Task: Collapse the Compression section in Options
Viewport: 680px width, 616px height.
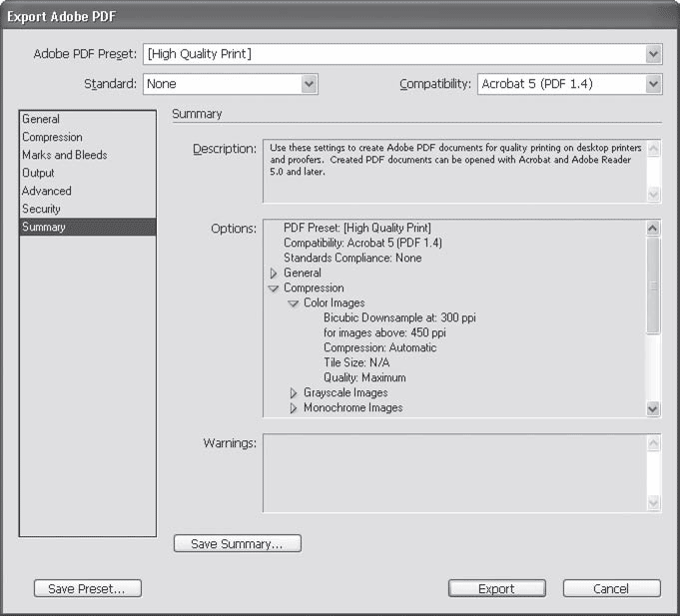Action: click(274, 289)
